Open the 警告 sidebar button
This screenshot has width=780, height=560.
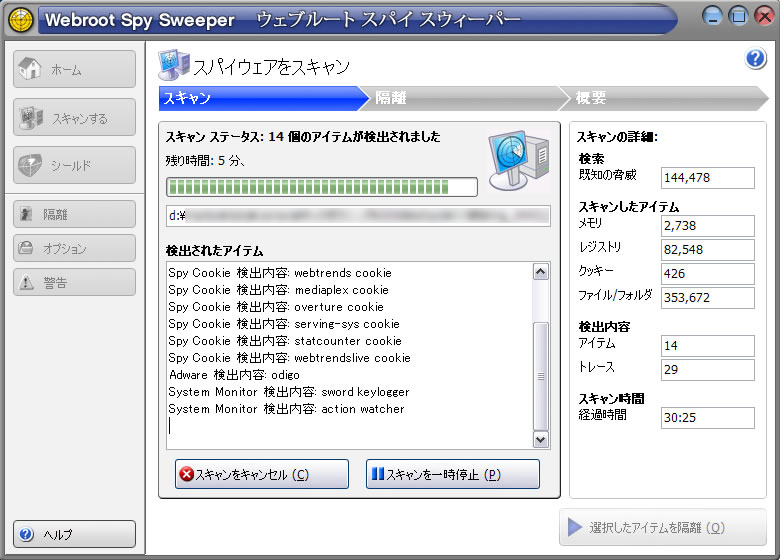click(75, 282)
